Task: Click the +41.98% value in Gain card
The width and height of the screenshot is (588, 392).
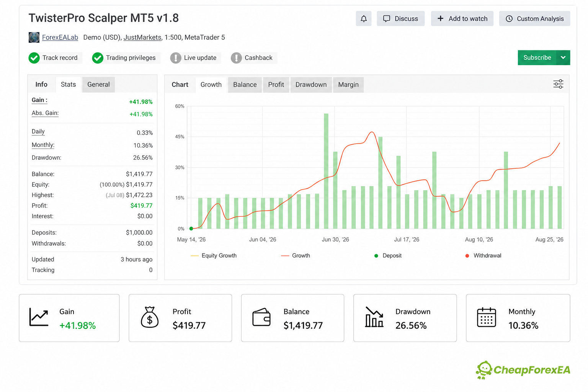Action: click(78, 326)
